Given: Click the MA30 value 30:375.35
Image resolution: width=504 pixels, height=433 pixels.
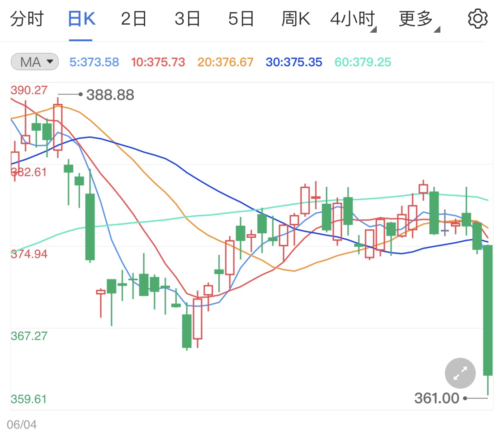Looking at the screenshot, I should [294, 62].
